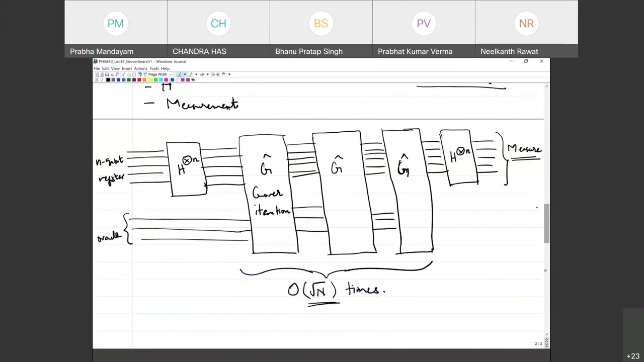
Task: Pick the black ink color swatch
Action: 108,80
